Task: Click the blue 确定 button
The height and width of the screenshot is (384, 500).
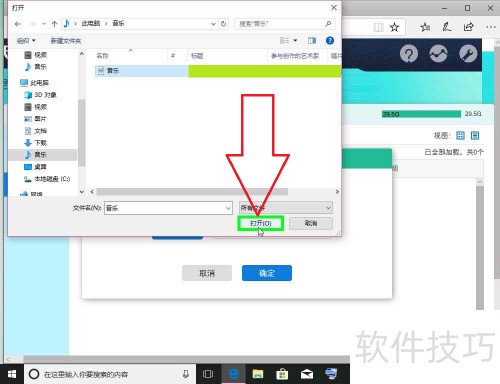Action: pyautogui.click(x=267, y=273)
